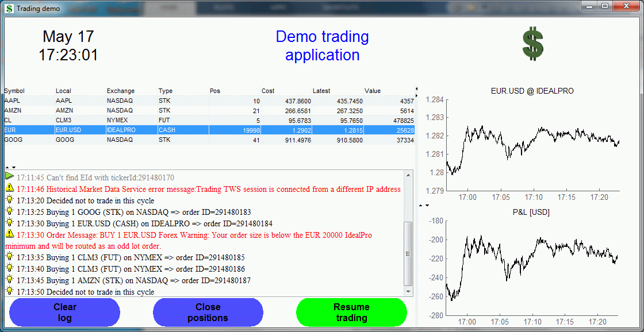Click the EUR.USD cell in the Local column
The image size is (644, 332).
click(x=81, y=130)
